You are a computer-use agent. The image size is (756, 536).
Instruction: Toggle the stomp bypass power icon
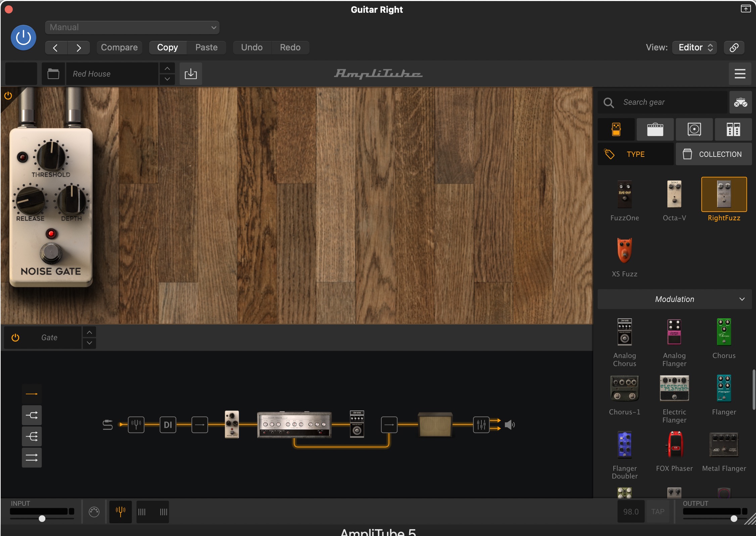click(8, 96)
